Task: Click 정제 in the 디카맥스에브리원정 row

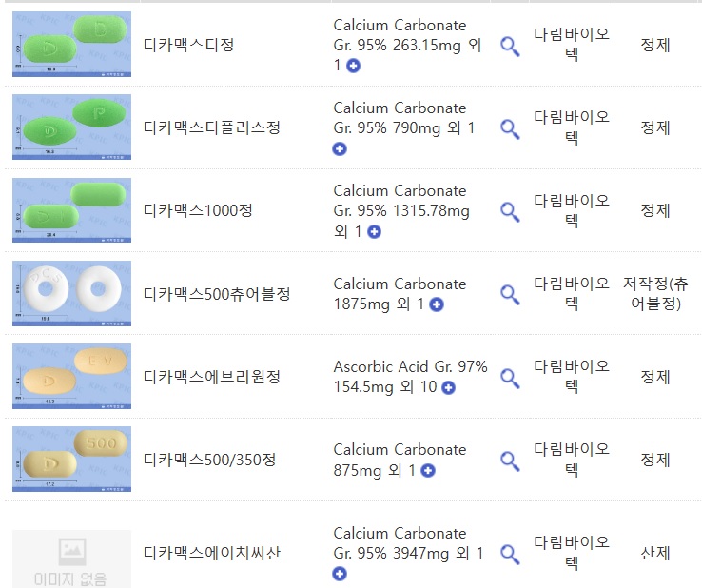Action: (x=655, y=377)
